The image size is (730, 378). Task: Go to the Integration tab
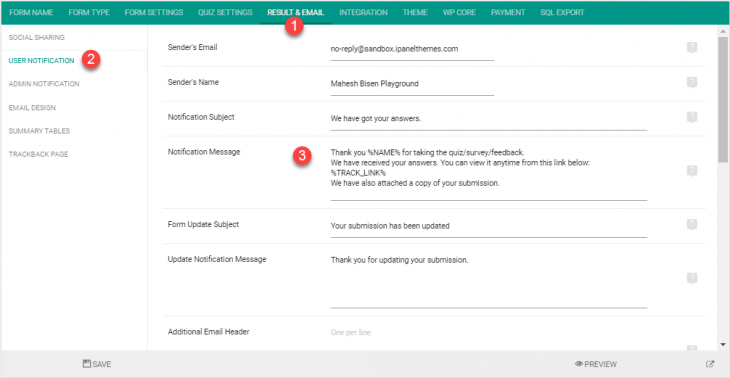pyautogui.click(x=363, y=13)
